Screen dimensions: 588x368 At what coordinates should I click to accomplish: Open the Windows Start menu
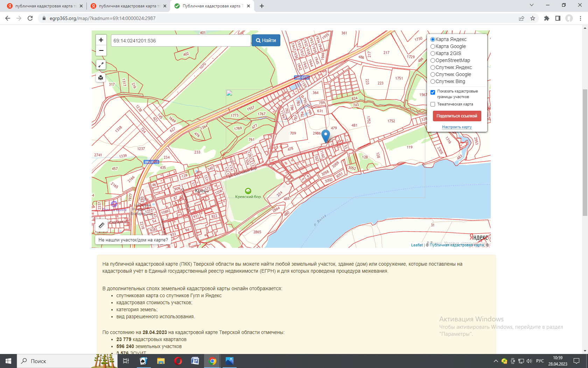click(x=8, y=361)
